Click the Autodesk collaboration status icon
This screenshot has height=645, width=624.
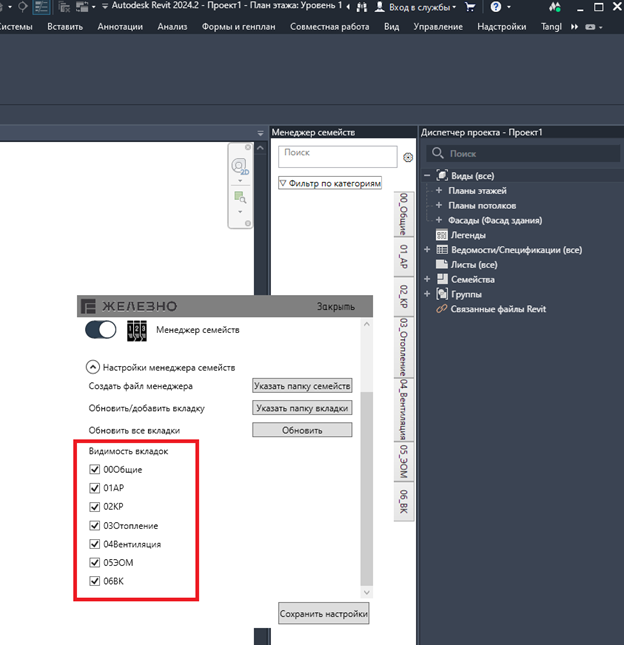[554, 7]
